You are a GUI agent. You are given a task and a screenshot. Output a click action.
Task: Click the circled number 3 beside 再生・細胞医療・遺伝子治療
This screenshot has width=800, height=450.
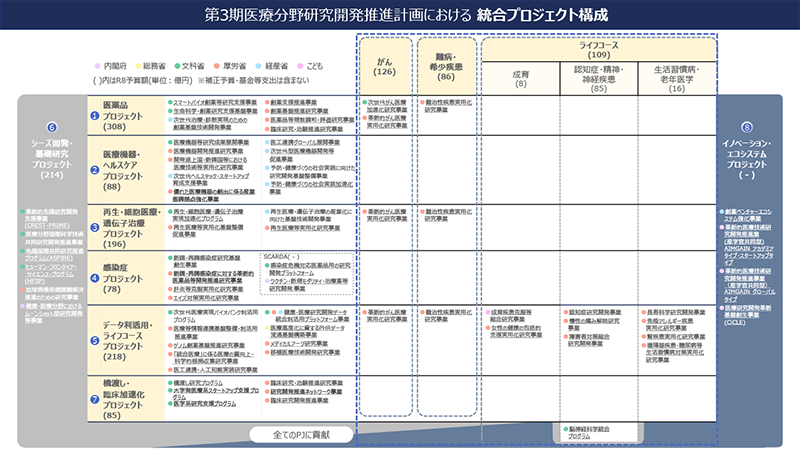[94, 228]
